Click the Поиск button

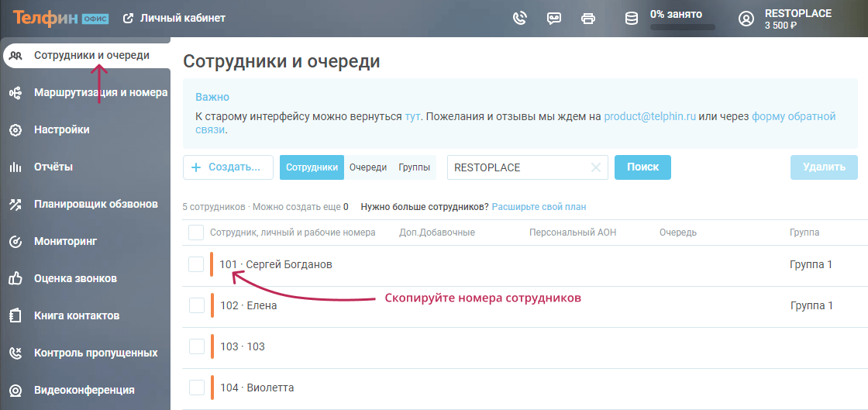point(642,167)
